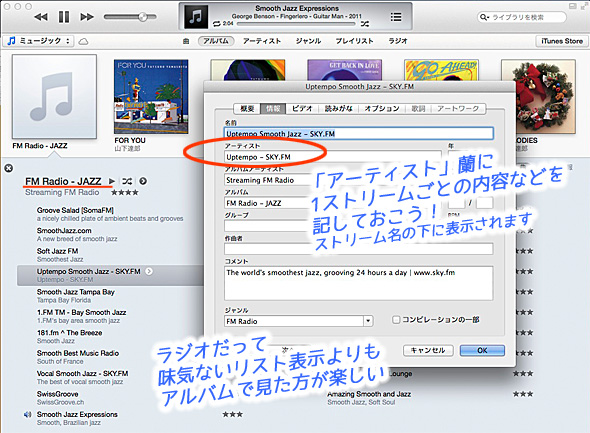
Task: Open the 情報 tab in the dialog
Action: click(x=273, y=109)
